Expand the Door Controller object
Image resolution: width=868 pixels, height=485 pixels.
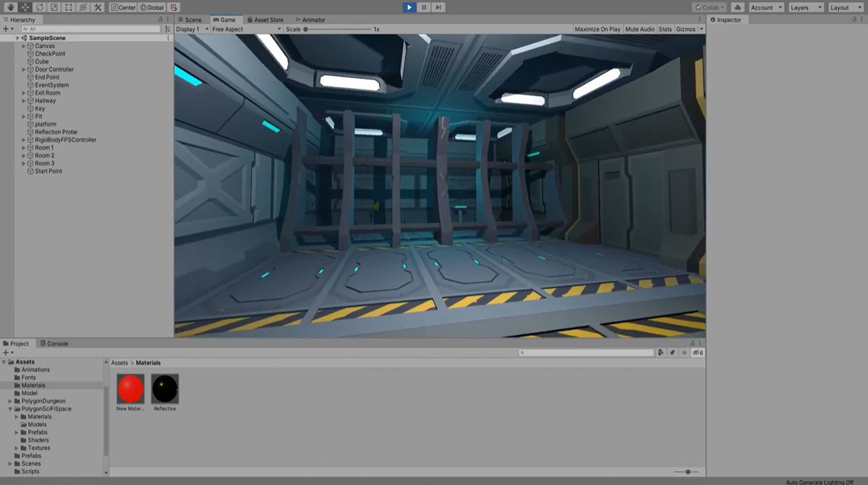coord(24,70)
